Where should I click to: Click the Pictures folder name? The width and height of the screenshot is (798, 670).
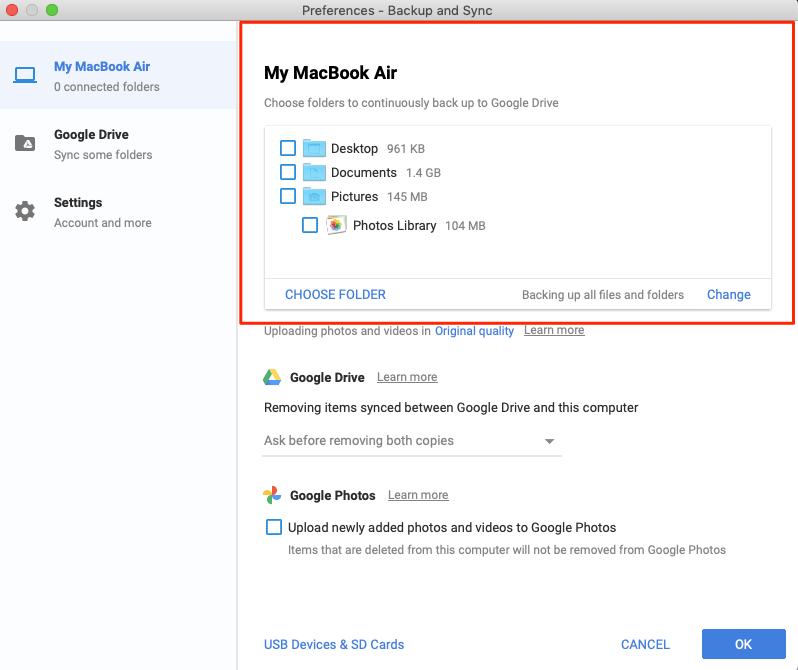(354, 197)
